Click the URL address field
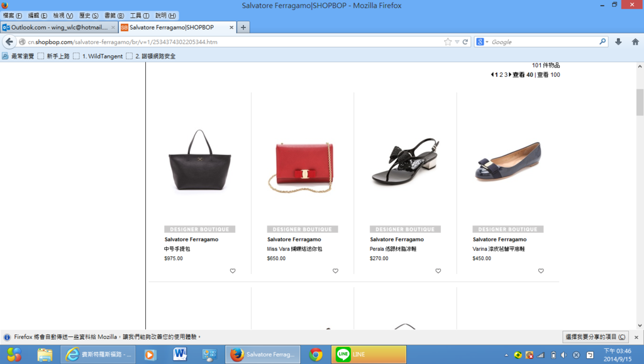Screen dimensions: 644x364 [x=234, y=42]
